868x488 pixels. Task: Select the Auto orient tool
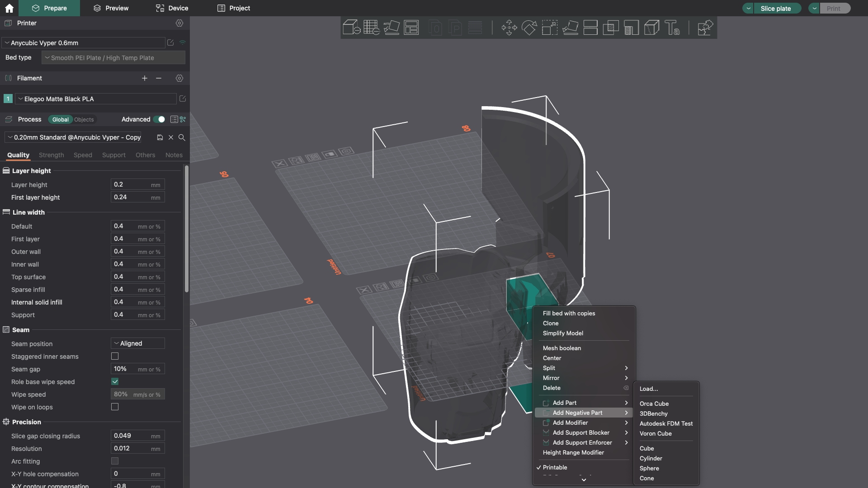point(391,28)
